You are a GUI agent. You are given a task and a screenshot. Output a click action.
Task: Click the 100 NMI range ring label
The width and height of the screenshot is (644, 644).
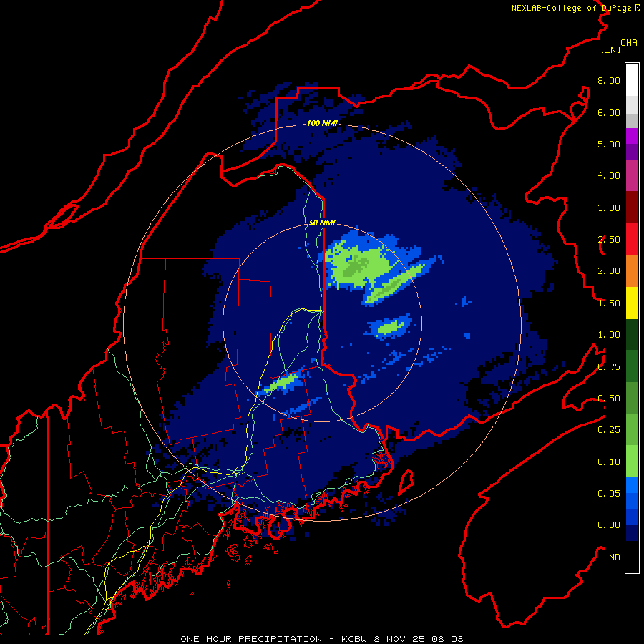pyautogui.click(x=322, y=123)
